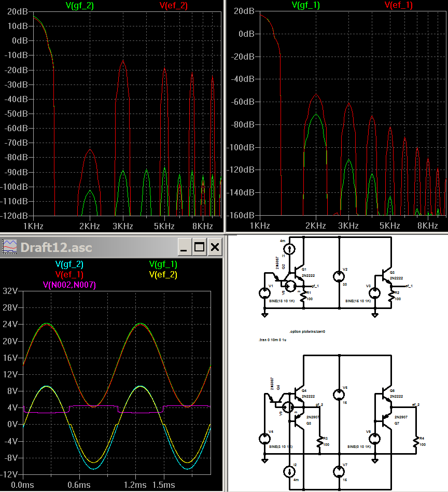
Task: Select the V3 sine voltage source symbol
Action: click(374, 293)
